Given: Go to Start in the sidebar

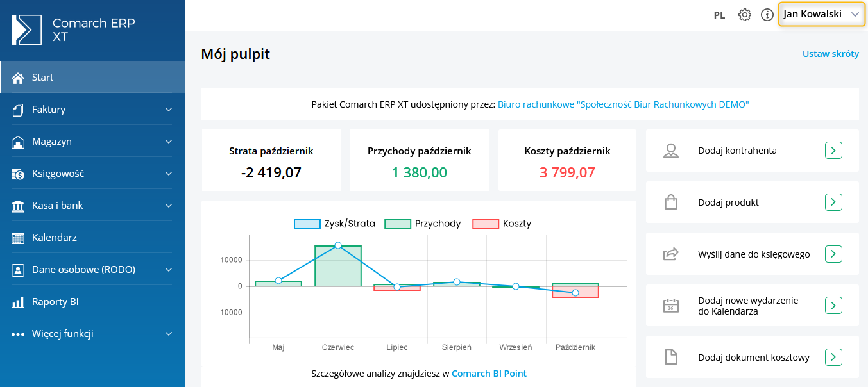Looking at the screenshot, I should click(92, 77).
